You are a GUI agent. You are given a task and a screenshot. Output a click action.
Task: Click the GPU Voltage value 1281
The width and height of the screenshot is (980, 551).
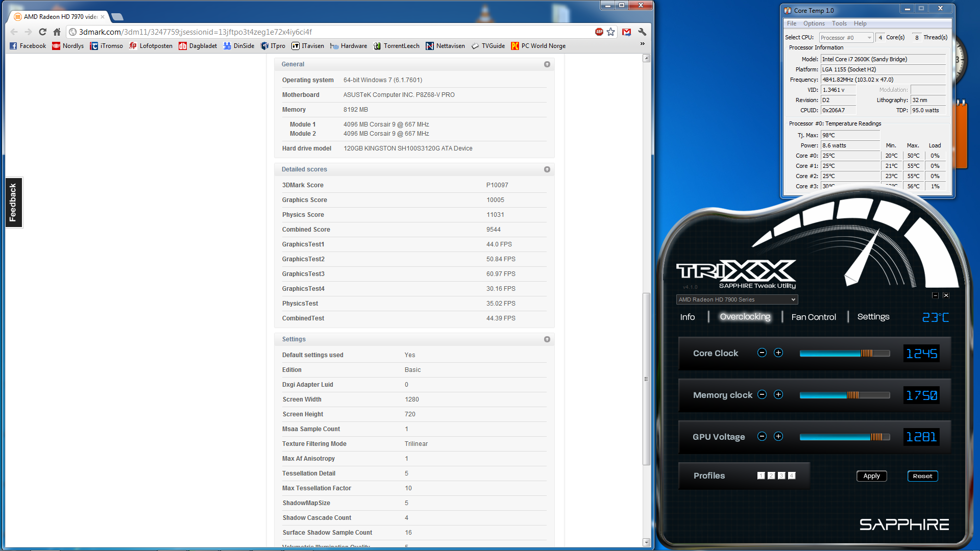[x=922, y=437]
